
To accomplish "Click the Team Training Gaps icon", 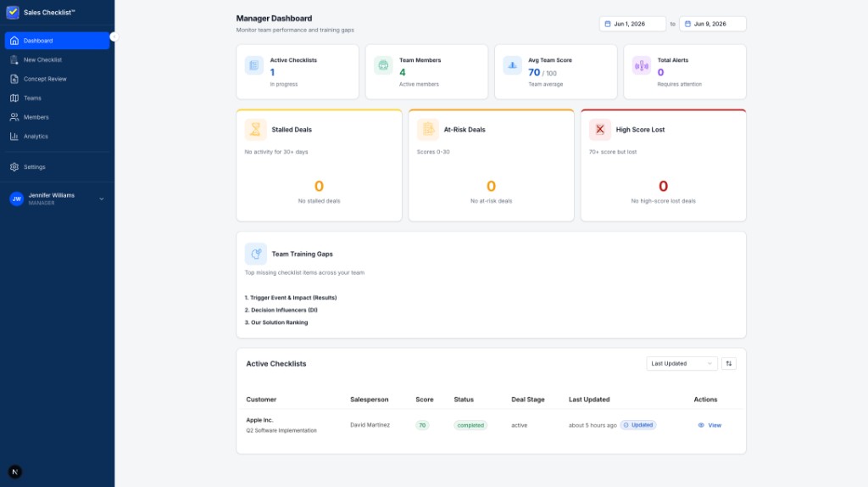I will point(256,254).
